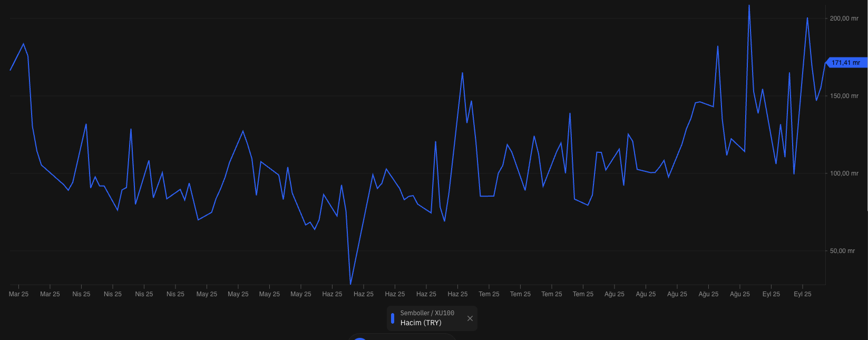This screenshot has width=868, height=340.
Task: Click the blue circular icon at bottom edge
Action: coord(360,339)
